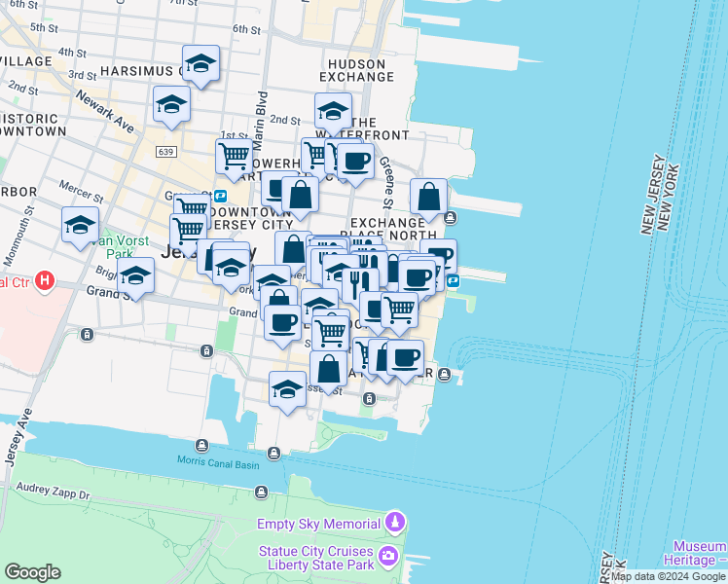Click the Museum Heritage label

(x=696, y=554)
